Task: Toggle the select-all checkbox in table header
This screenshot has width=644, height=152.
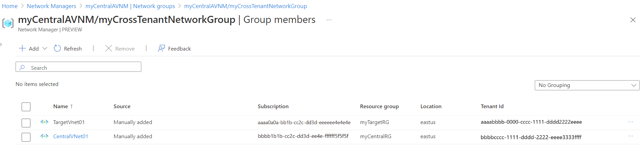Action: click(26, 107)
